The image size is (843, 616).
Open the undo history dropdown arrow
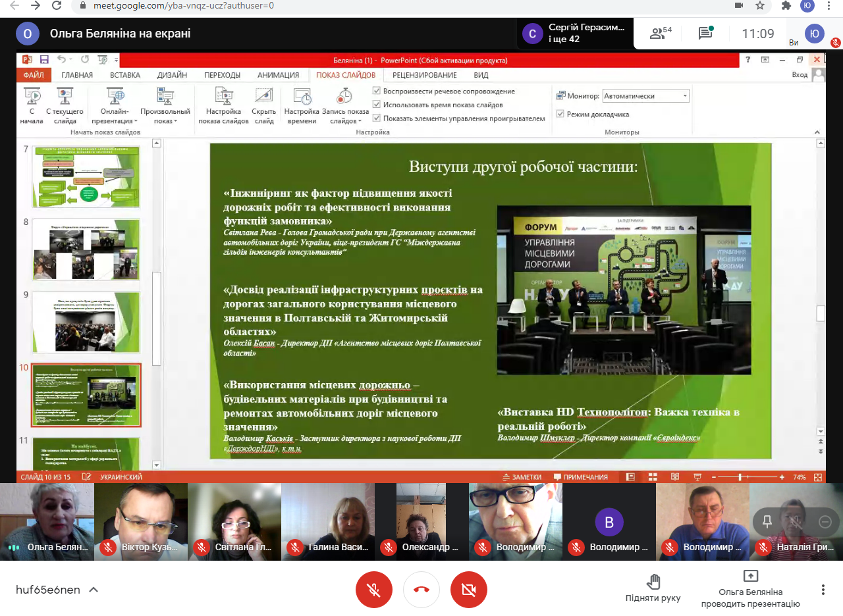click(x=71, y=59)
